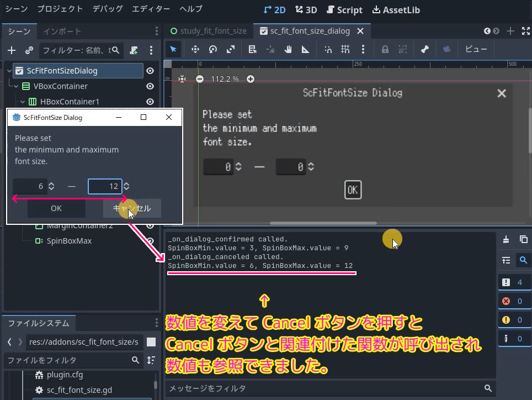Screen dimensions: 532x400
Task: Toggle distraction-free mode expand icon
Action: (x=526, y=31)
